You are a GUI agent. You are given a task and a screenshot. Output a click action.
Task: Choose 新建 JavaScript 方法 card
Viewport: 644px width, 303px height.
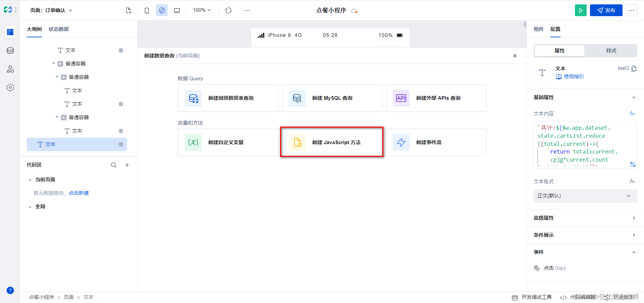332,142
